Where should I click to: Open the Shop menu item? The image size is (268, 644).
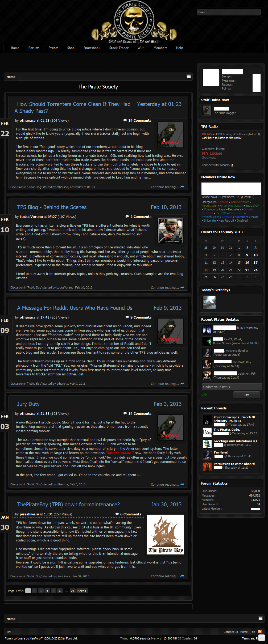pyautogui.click(x=71, y=48)
